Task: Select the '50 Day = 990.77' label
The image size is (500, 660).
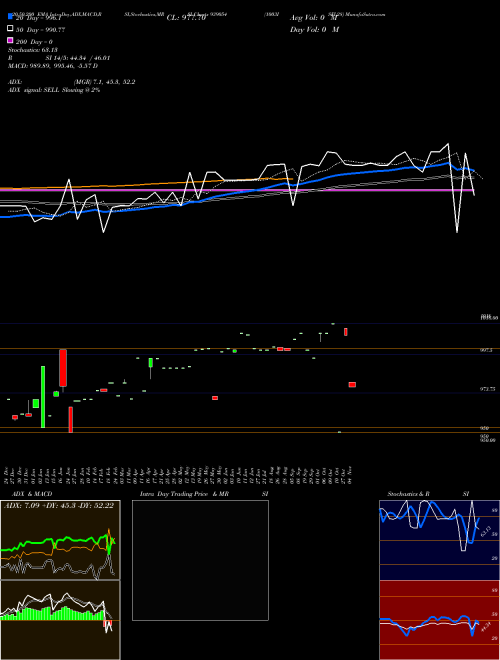Action: (40, 30)
